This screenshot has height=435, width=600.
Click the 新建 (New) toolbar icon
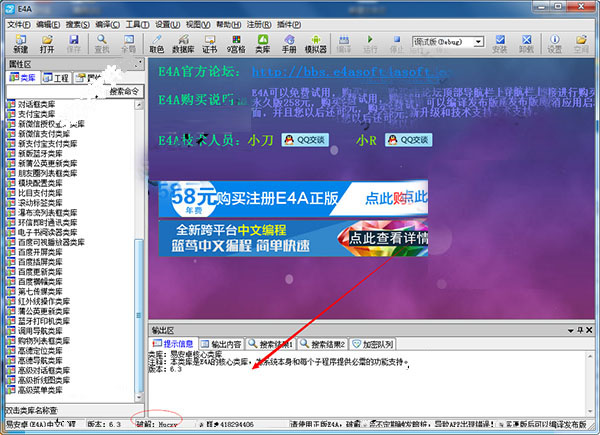20,44
